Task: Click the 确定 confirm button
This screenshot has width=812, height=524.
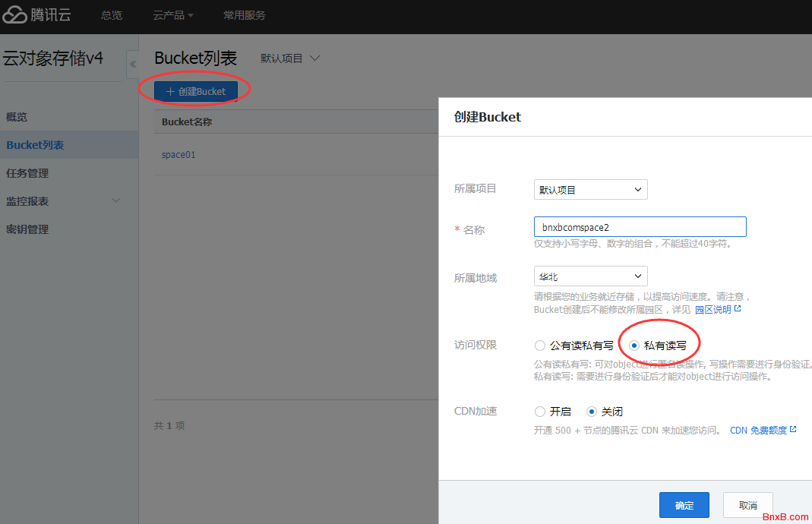Action: [x=684, y=505]
